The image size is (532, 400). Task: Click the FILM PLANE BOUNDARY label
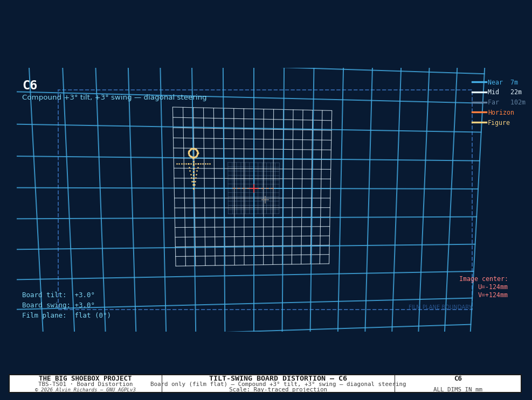440,307
